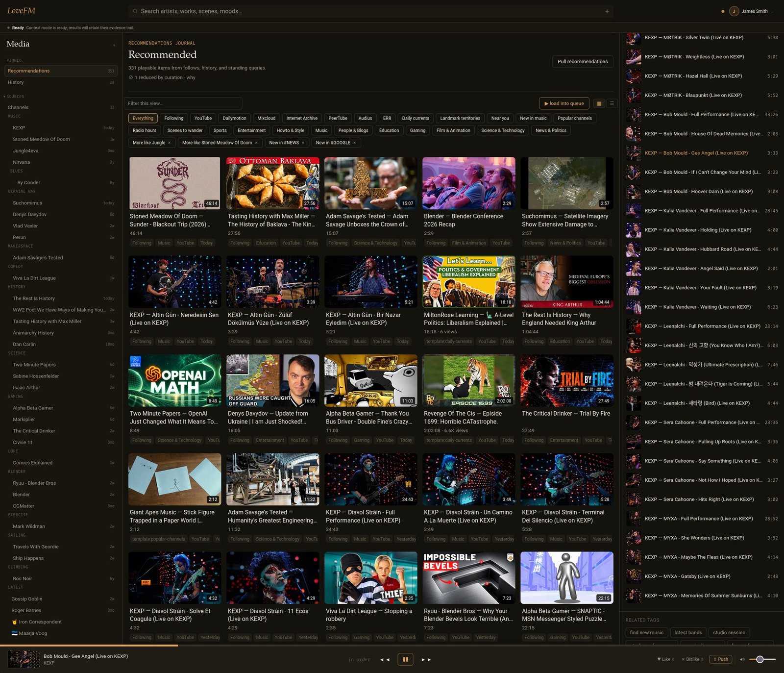This screenshot has width=784, height=673.
Task: Click the J user avatar
Action: tap(734, 11)
